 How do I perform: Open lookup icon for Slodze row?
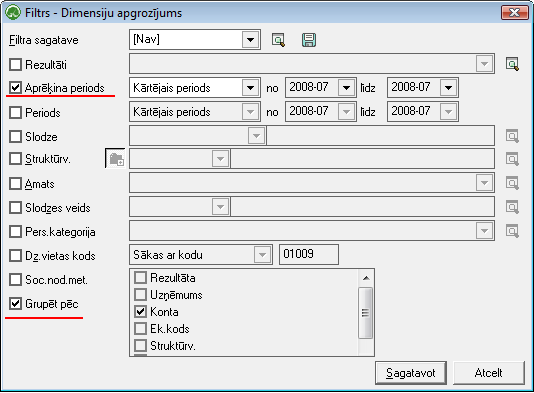(x=512, y=136)
